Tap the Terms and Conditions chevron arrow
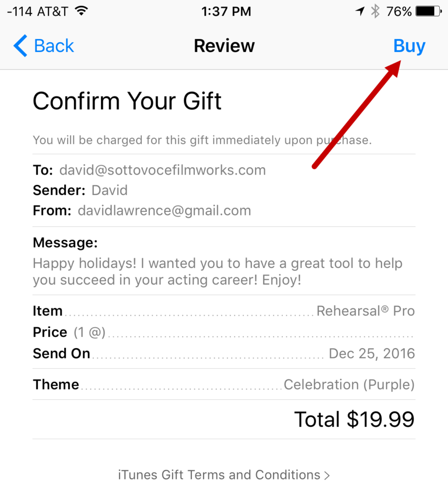This screenshot has height=498, width=448. (x=327, y=476)
